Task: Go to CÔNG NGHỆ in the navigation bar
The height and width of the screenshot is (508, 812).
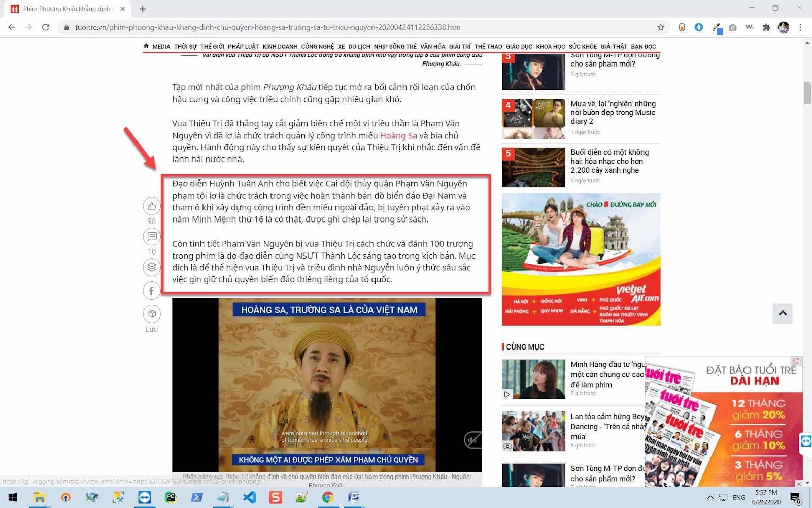Action: [x=318, y=47]
